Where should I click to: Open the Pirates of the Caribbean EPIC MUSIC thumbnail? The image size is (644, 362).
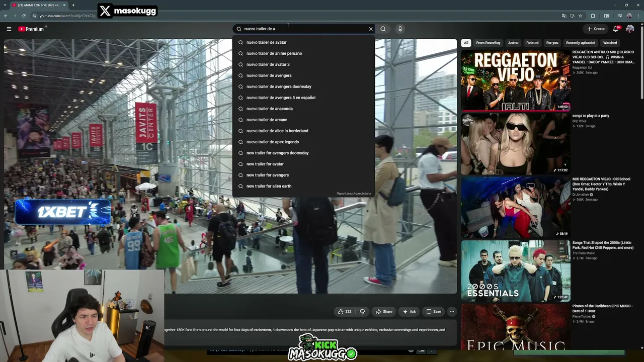[x=516, y=327]
